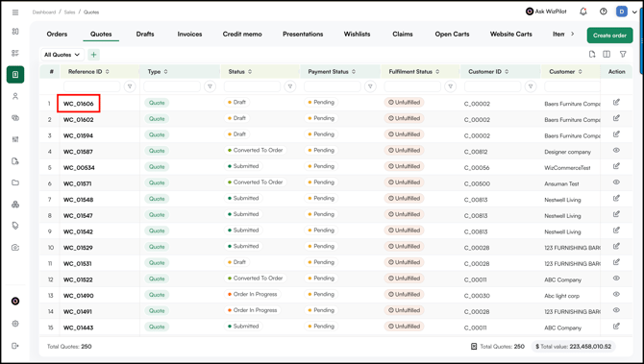Click the WizPilot circle icon in sidebar

tap(15, 302)
